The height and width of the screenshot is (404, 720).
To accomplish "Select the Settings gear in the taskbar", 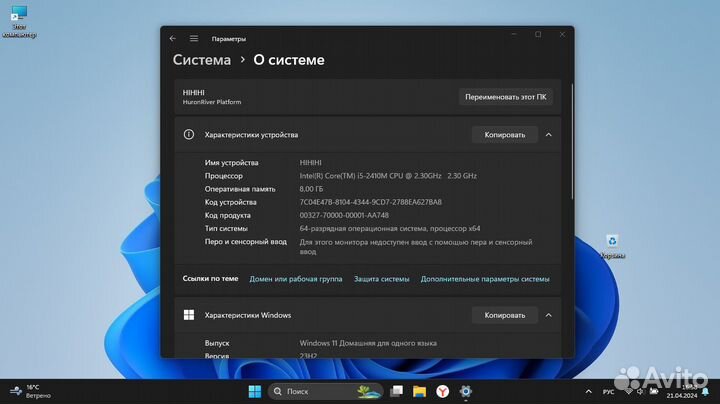I will click(x=465, y=392).
